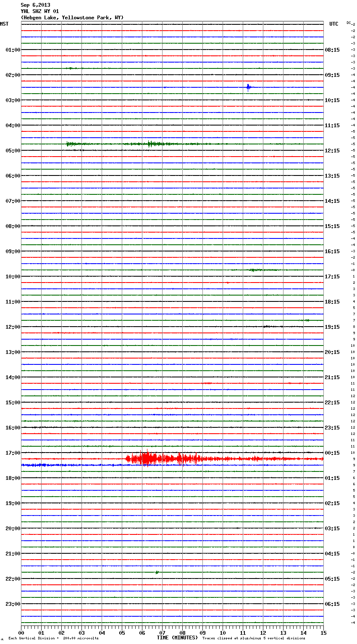
Task: Click the blue spike near minute 11
Action: 248,87
